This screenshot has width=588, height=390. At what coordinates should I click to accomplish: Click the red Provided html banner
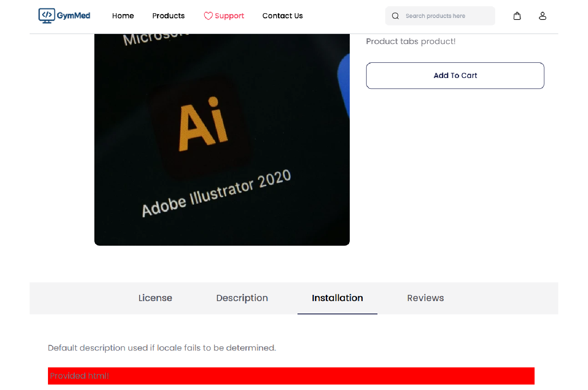click(x=291, y=376)
